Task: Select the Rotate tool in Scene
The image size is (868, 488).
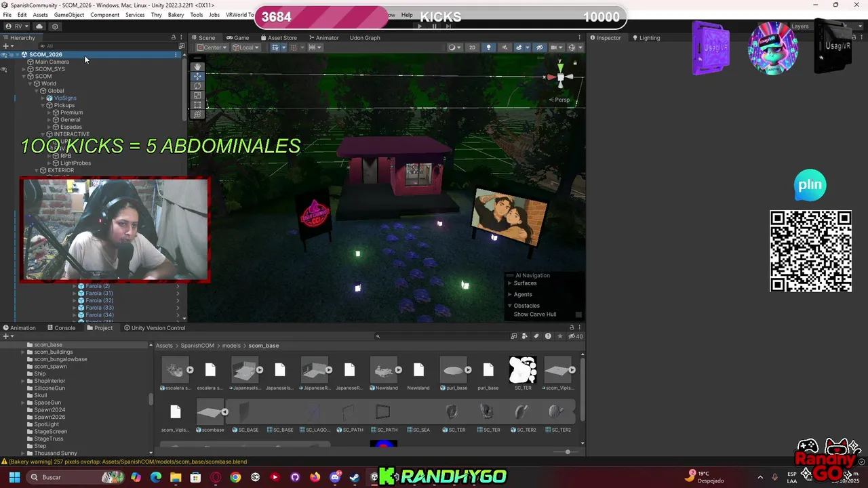Action: click(x=197, y=85)
